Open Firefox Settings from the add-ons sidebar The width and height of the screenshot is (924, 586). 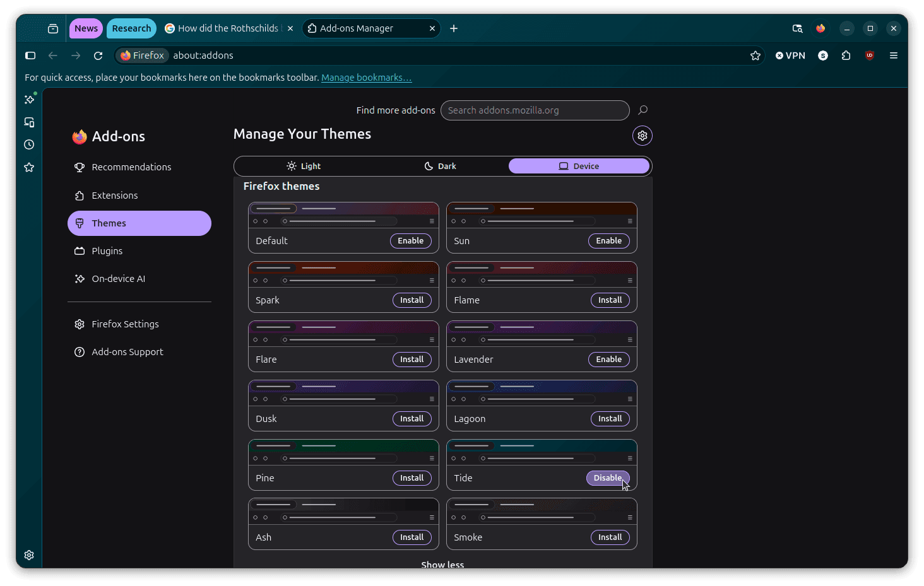pos(139,324)
